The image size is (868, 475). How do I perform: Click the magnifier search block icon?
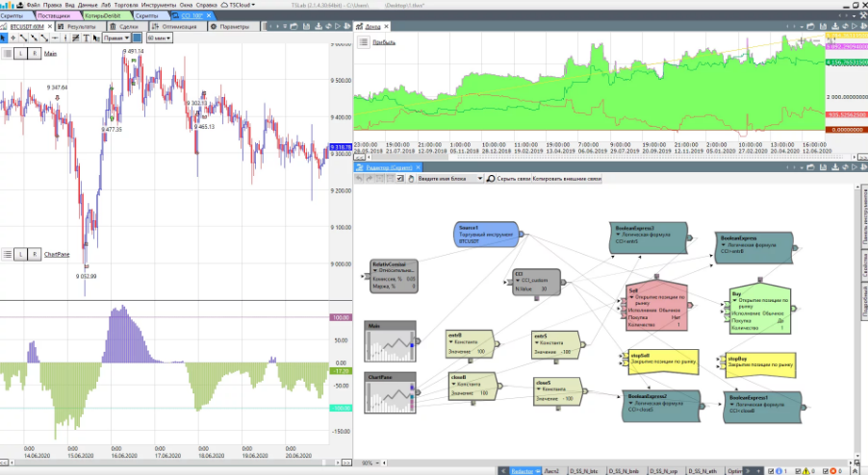coord(491,179)
